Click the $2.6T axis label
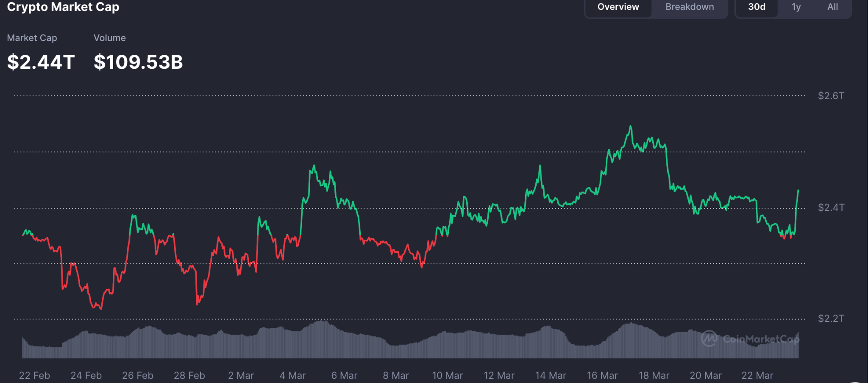The width and height of the screenshot is (868, 383). 831,96
